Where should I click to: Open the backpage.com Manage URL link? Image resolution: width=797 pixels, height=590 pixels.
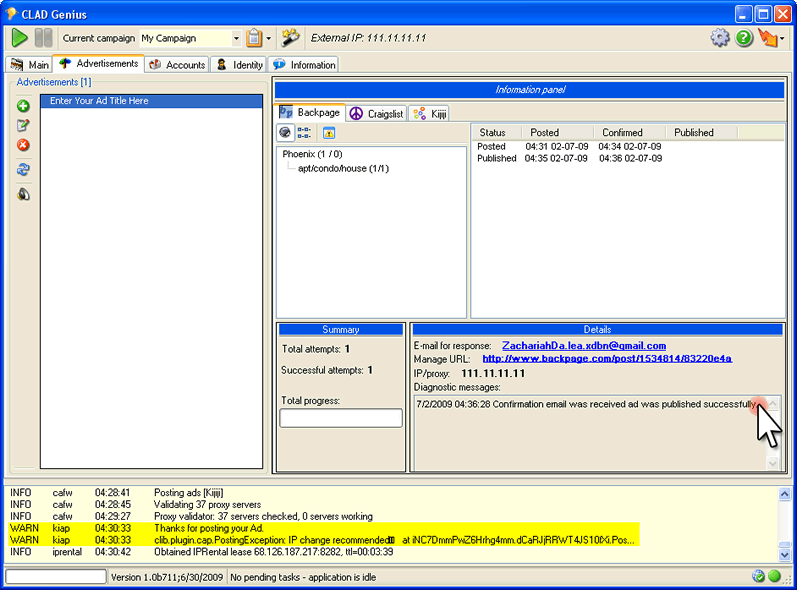point(607,359)
